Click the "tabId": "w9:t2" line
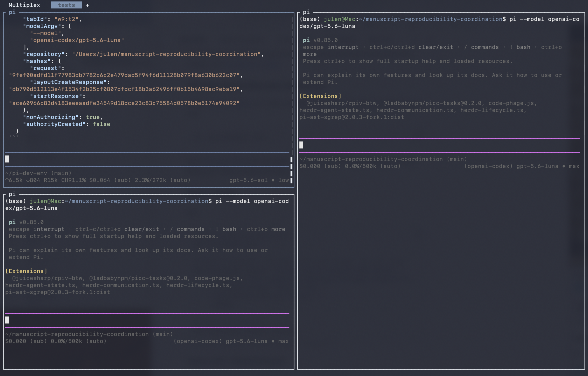This screenshot has height=376, width=588. 52,19
